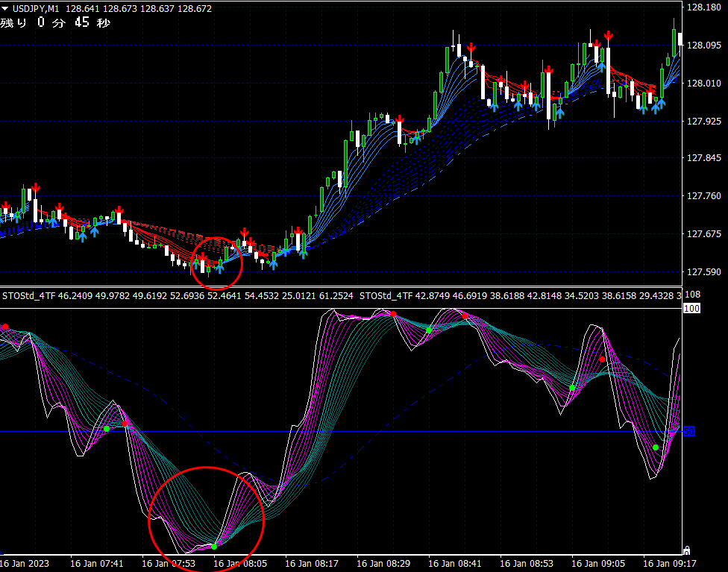This screenshot has width=728, height=572.
Task: Click the 16 Jan 08:17 time label on the time axis
Action: tap(312, 564)
